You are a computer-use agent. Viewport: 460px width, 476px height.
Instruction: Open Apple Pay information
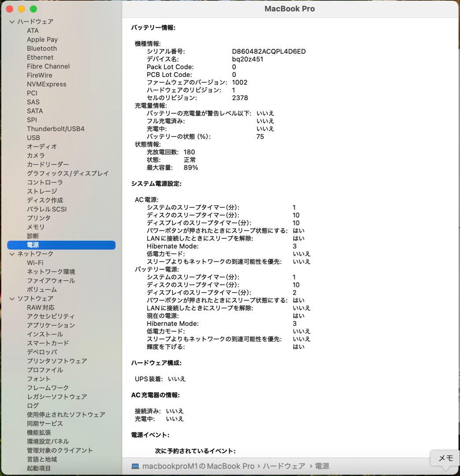[42, 39]
